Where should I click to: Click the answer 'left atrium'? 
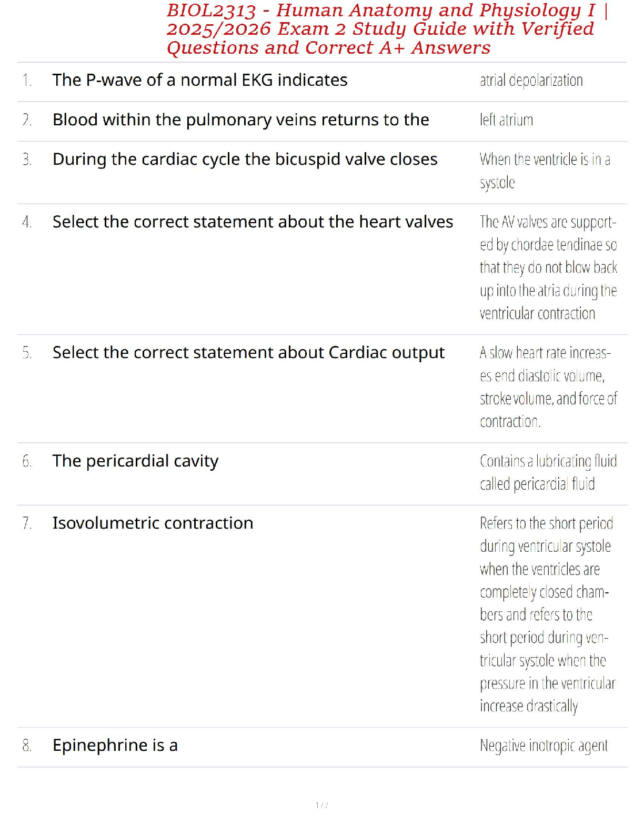click(506, 120)
